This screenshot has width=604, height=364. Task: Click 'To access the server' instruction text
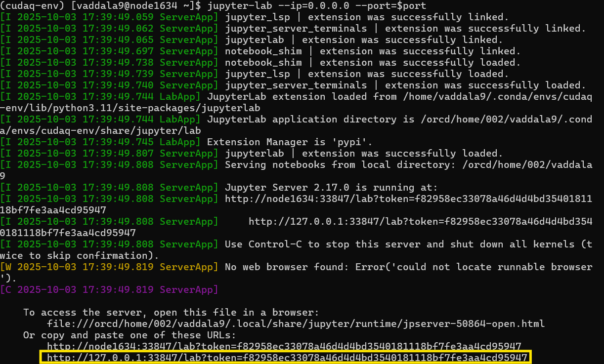tap(171, 313)
